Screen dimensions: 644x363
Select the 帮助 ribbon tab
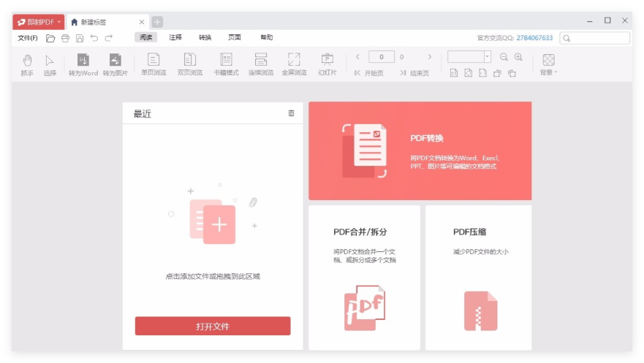[x=267, y=37]
